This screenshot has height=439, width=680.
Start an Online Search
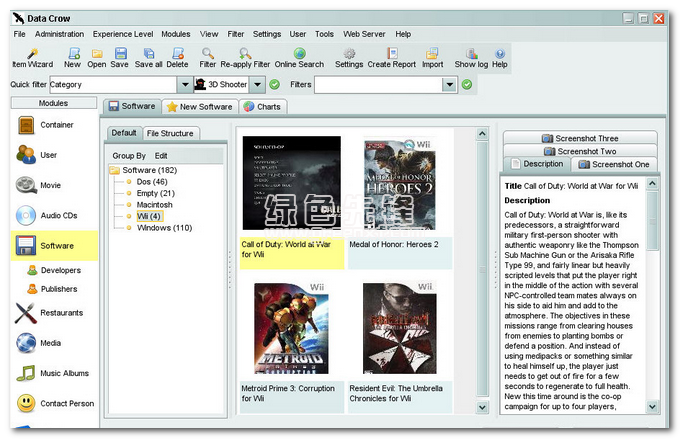[299, 58]
